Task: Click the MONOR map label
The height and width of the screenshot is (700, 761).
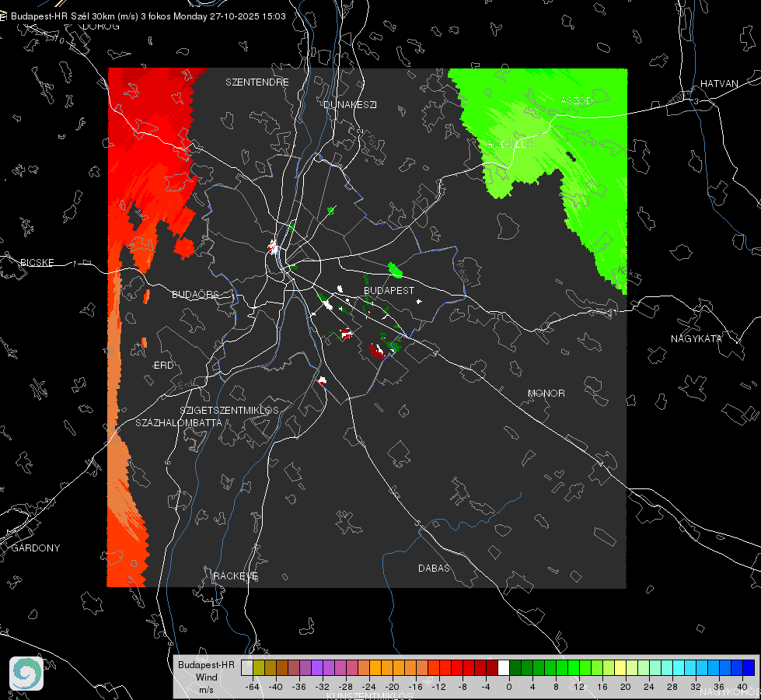Action: click(x=546, y=393)
